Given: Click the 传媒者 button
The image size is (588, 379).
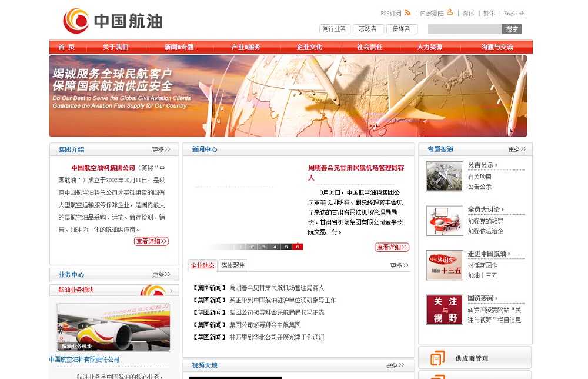Looking at the screenshot, I should coord(402,29).
